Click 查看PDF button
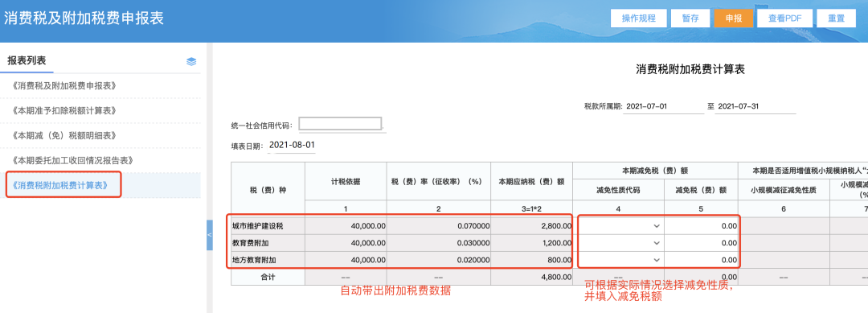Viewport: 868px width, 313px height. pos(784,18)
